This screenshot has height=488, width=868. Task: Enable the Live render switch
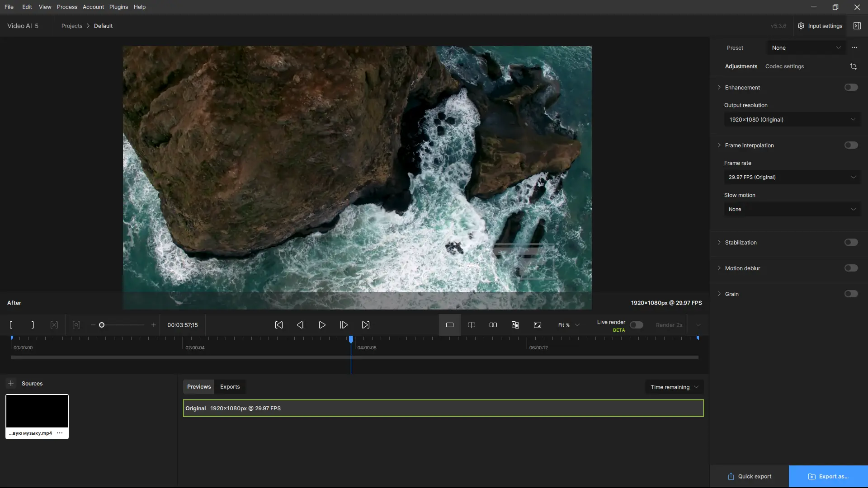pyautogui.click(x=636, y=325)
